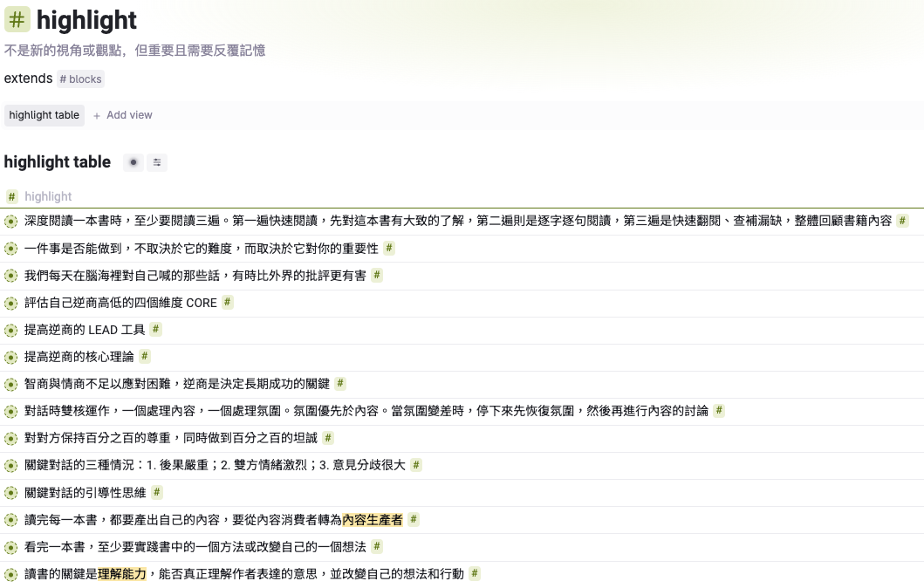Click the dot node icon beside highlight table
Viewport: 924px width, 588px height.
(133, 162)
